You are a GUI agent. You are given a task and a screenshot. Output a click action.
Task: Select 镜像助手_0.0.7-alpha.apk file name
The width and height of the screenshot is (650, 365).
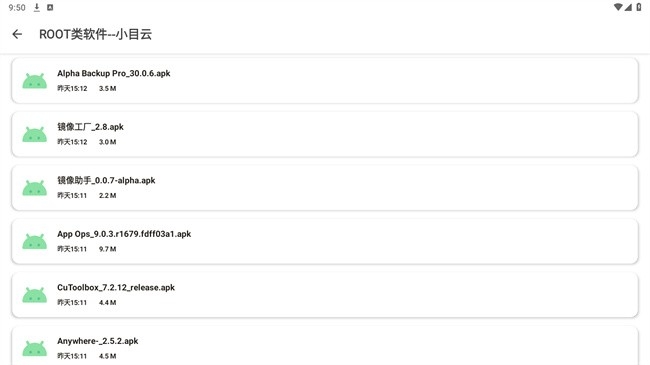click(x=106, y=180)
